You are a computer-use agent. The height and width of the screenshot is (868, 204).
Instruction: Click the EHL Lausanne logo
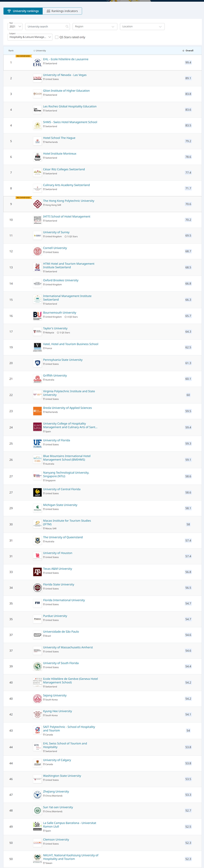pyautogui.click(x=38, y=63)
